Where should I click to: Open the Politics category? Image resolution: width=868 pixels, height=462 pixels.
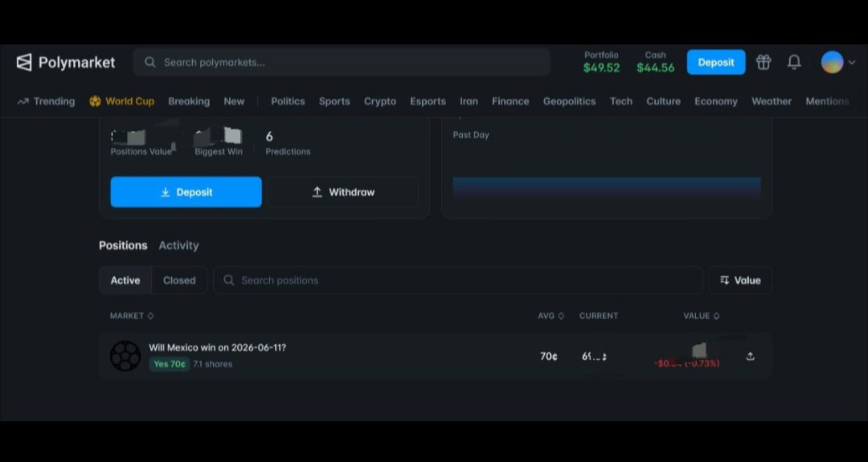[x=288, y=101]
